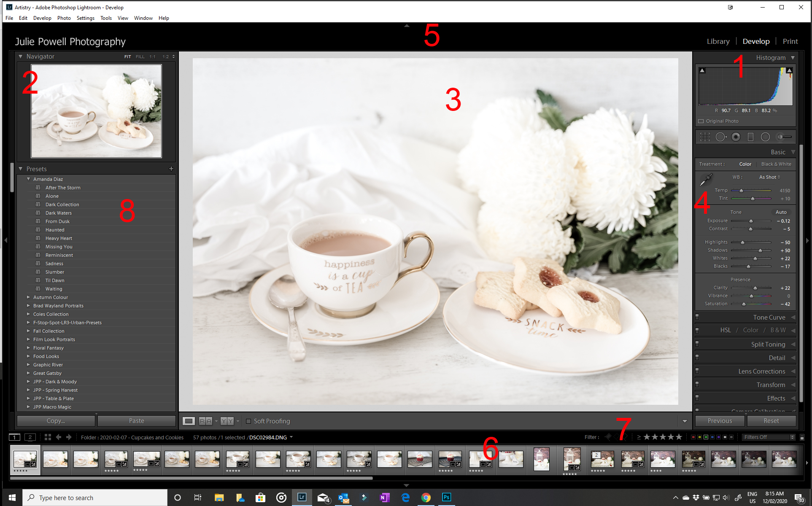Go forward with the filmstrip right arrow
This screenshot has height=506, width=812.
(69, 437)
